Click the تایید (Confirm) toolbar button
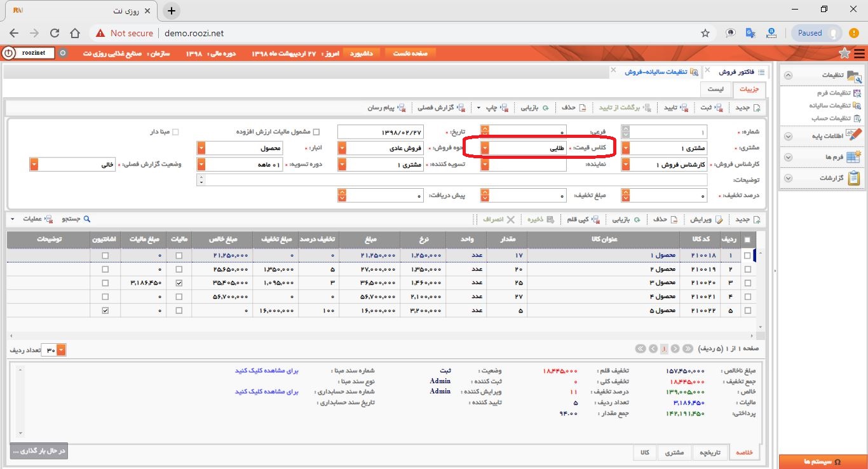 [676, 107]
